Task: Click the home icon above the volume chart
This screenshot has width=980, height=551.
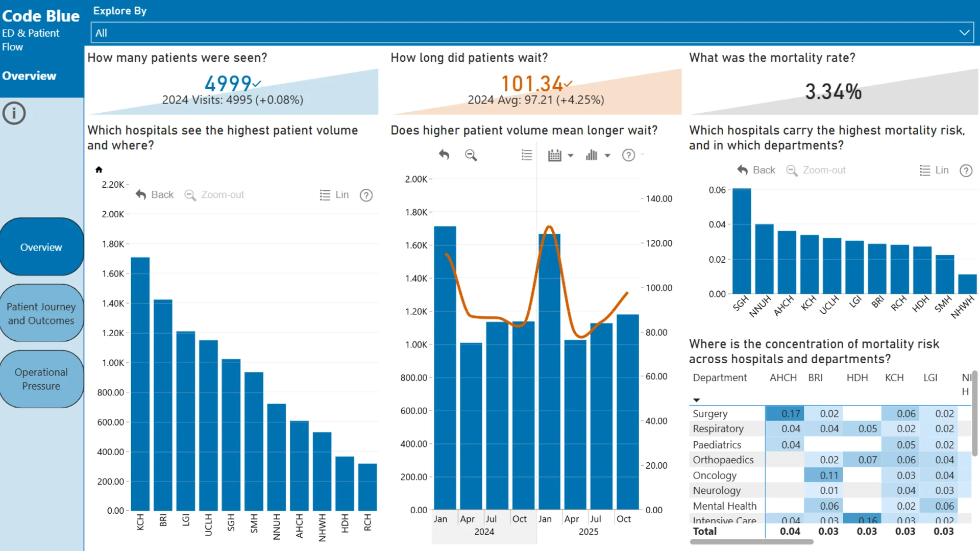Action: (99, 169)
